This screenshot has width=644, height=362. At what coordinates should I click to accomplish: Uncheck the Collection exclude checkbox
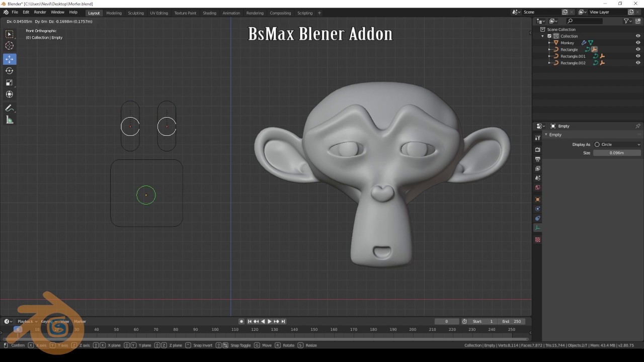click(549, 36)
